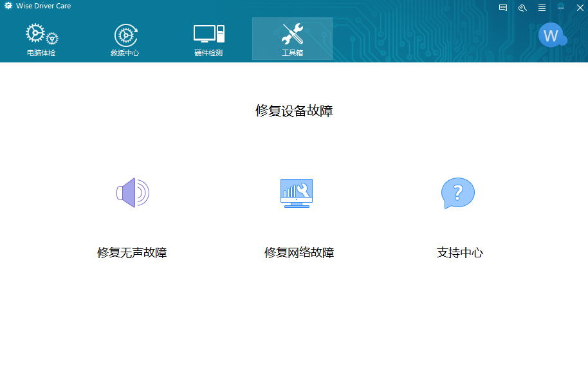The width and height of the screenshot is (588, 370).
Task: Click the Wise Driver Care logo icon
Action: (8, 6)
